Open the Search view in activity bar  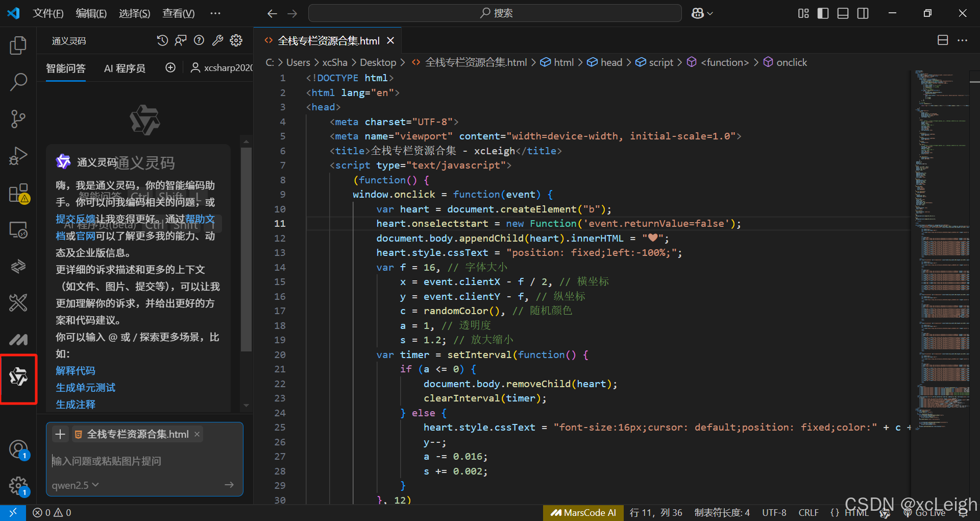click(x=18, y=82)
